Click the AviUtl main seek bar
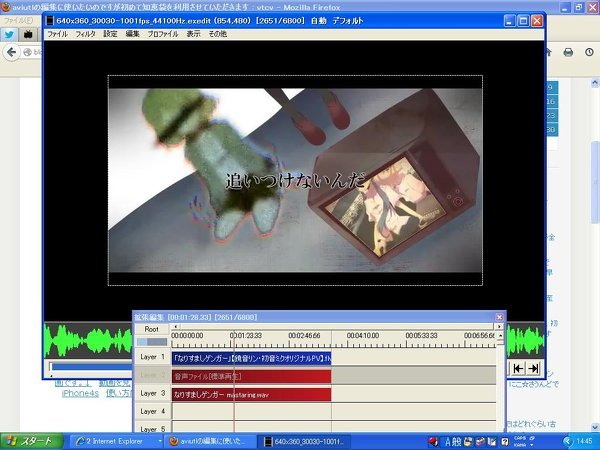This screenshot has width=600, height=450. [x=91, y=367]
